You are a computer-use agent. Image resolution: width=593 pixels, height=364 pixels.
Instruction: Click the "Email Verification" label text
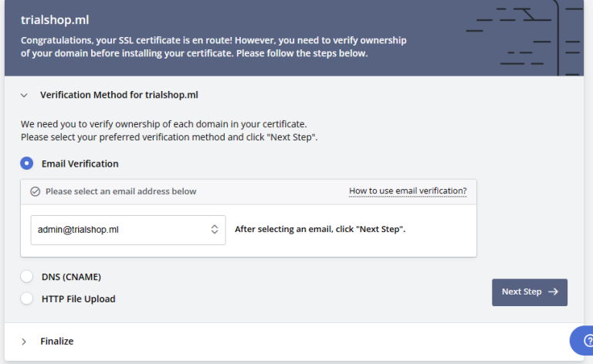80,163
